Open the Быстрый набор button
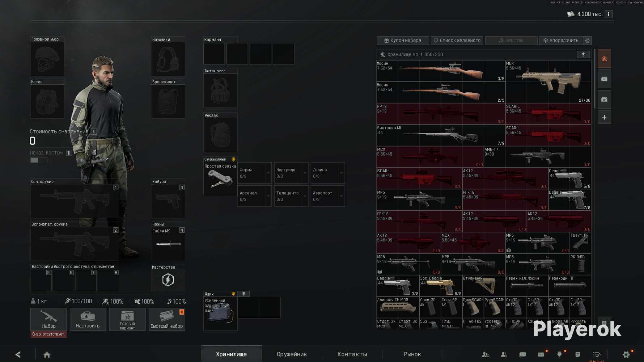This screenshot has width=644, height=362. tap(166, 319)
